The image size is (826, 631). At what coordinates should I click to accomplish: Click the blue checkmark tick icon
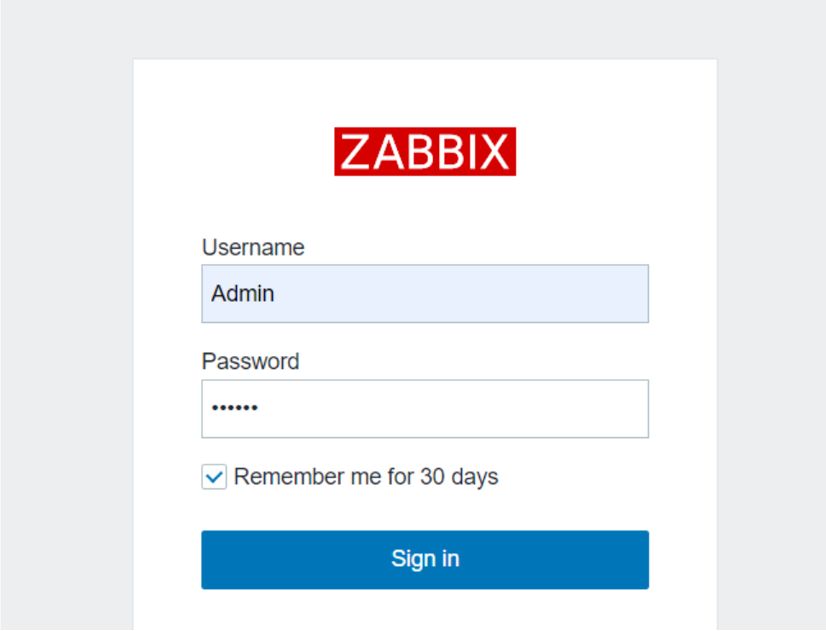214,477
